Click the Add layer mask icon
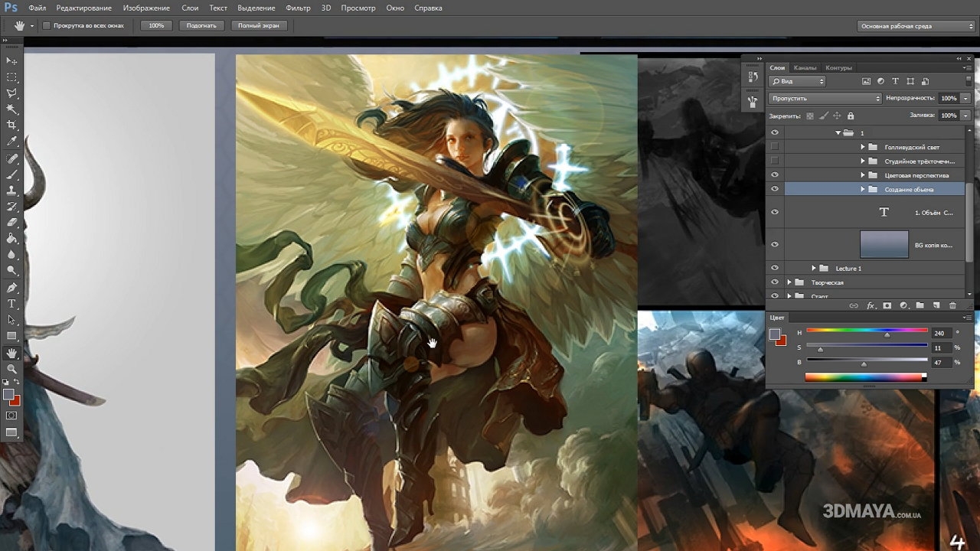The height and width of the screenshot is (551, 980). 887,305
